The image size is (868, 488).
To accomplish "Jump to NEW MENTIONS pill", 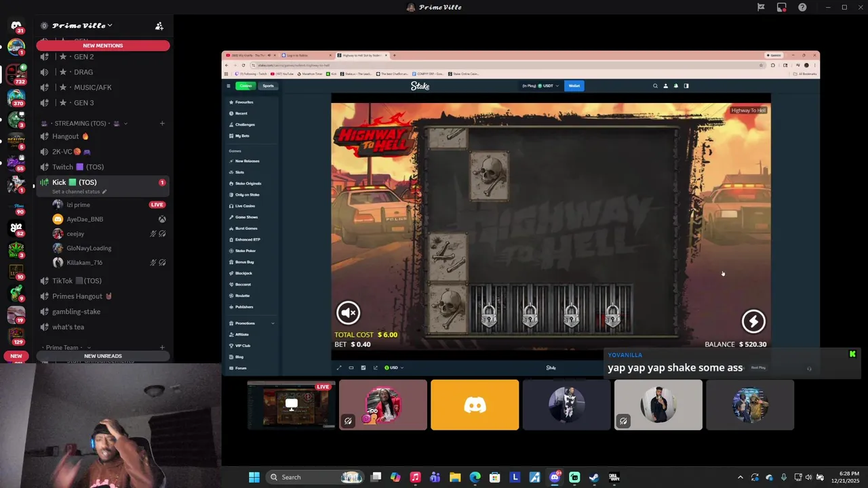I will tap(103, 45).
